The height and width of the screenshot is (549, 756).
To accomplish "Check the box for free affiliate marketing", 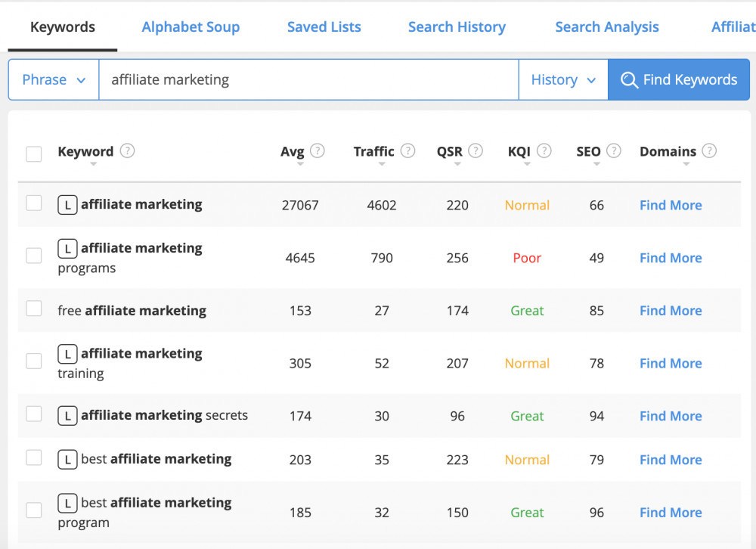I will 34,309.
